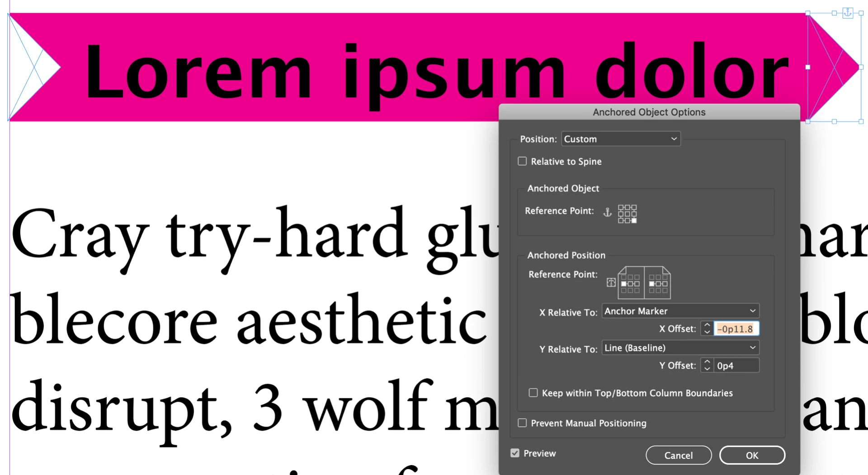Select top-center Anchored Object reference point

627,207
